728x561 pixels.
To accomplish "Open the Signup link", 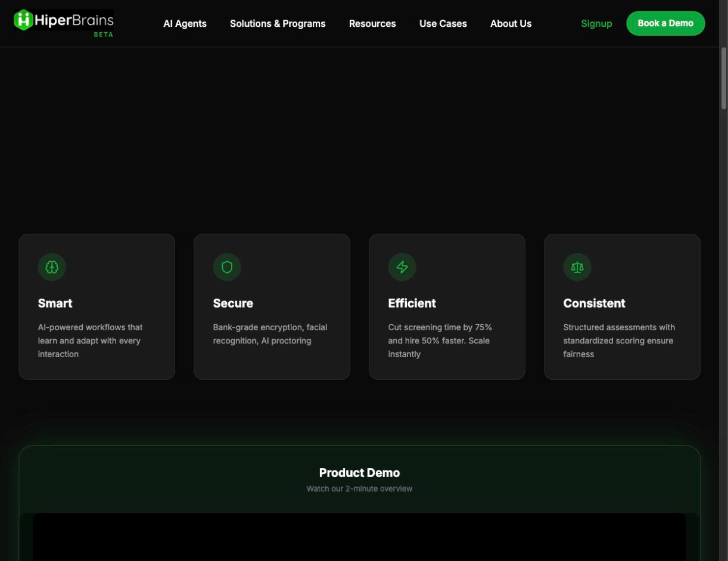I will click(x=596, y=24).
